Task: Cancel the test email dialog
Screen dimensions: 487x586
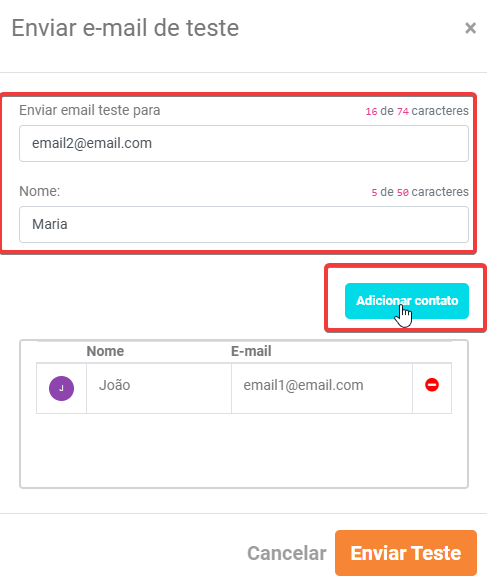Action: coord(287,553)
